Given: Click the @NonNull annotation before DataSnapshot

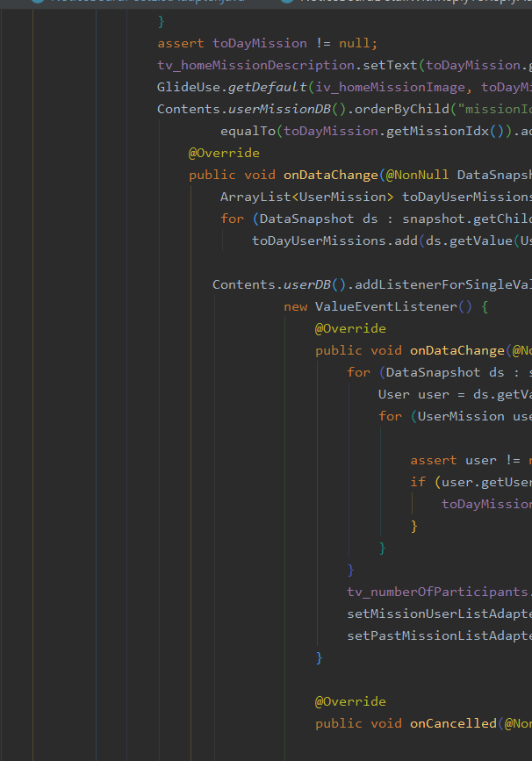Looking at the screenshot, I should coord(417,175).
